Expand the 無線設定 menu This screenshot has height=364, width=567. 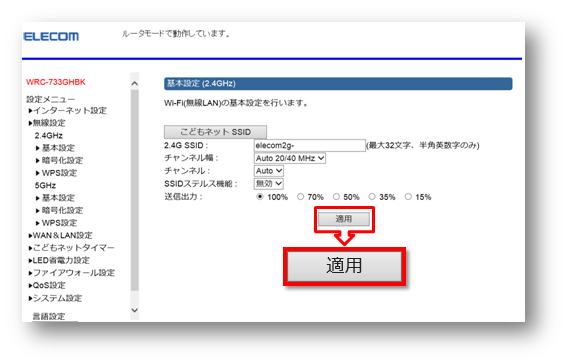tap(47, 123)
